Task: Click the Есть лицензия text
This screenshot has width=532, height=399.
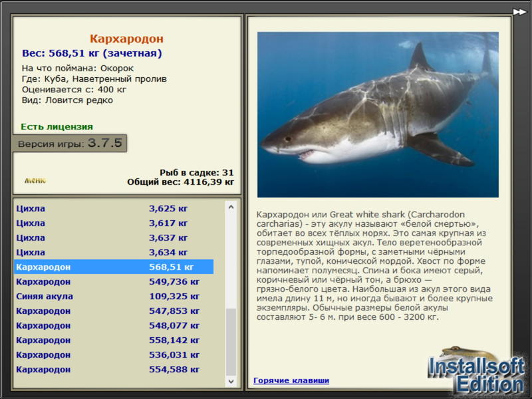Action: pos(57,126)
